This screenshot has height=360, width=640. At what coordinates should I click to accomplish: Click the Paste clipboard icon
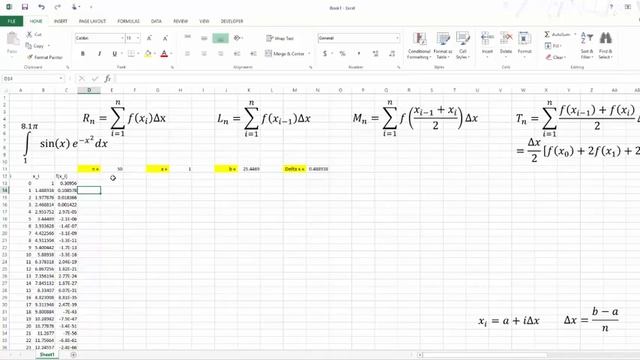pos(13,39)
